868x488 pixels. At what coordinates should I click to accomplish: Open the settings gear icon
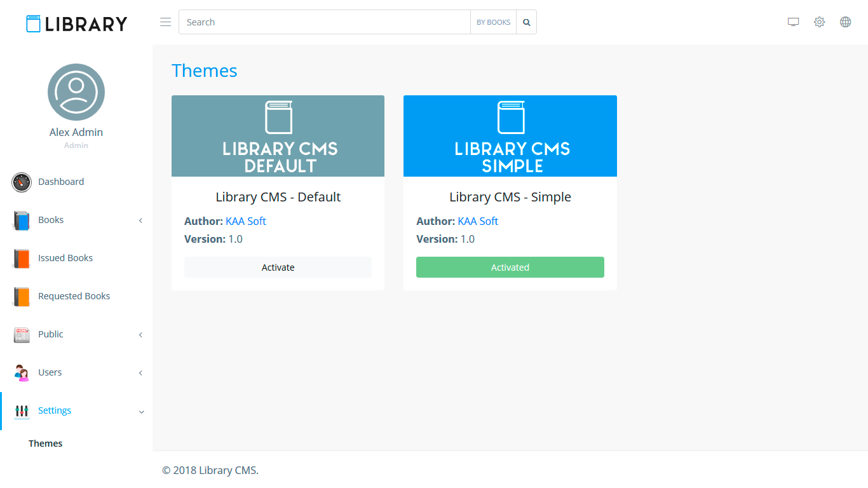(819, 22)
